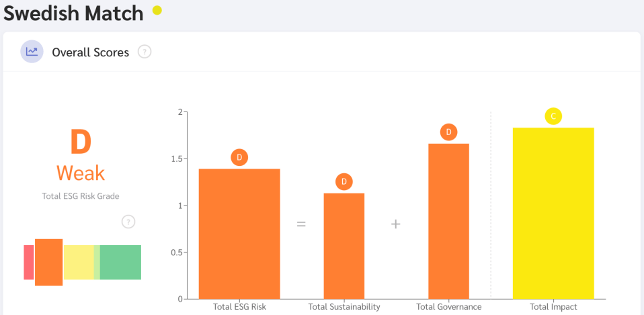Select the yellow Total Impact bar
Viewport: 644px width, 315px height.
553,213
